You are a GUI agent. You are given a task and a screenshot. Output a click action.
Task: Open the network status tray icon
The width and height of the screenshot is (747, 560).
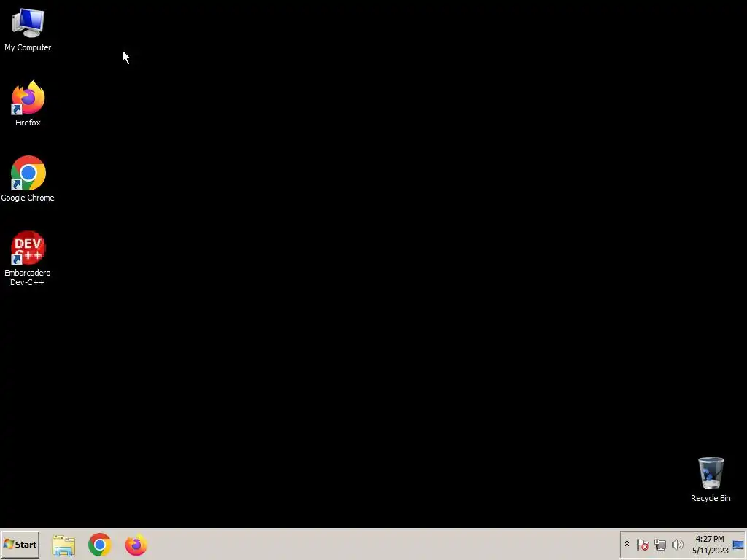tap(659, 544)
